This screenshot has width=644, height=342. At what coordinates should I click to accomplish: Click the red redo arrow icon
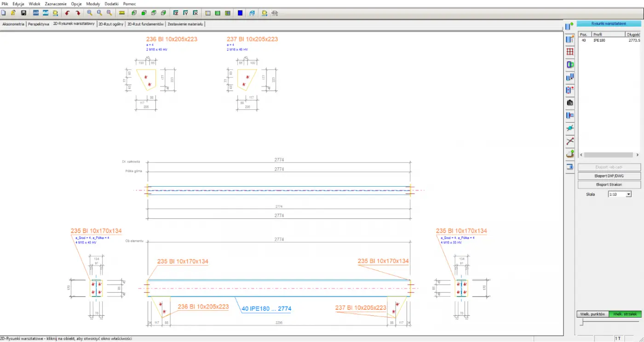pyautogui.click(x=78, y=13)
